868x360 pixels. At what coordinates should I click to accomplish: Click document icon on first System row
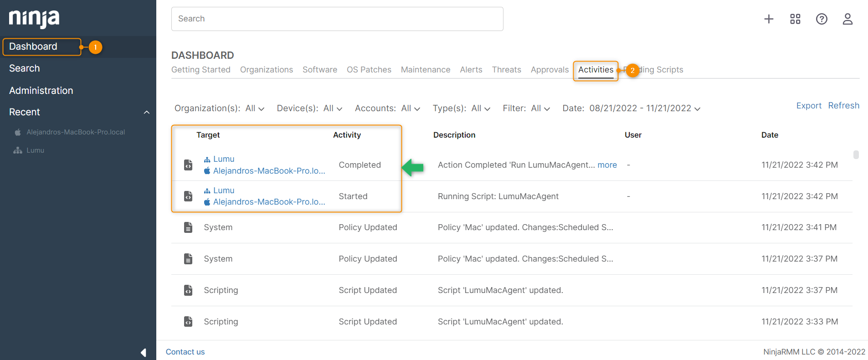188,227
